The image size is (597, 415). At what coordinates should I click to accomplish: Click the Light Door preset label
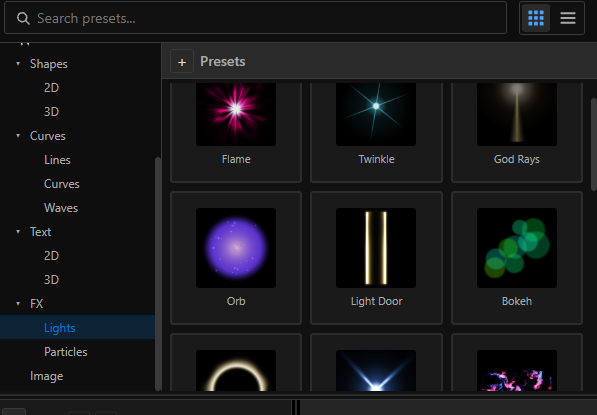(x=376, y=301)
